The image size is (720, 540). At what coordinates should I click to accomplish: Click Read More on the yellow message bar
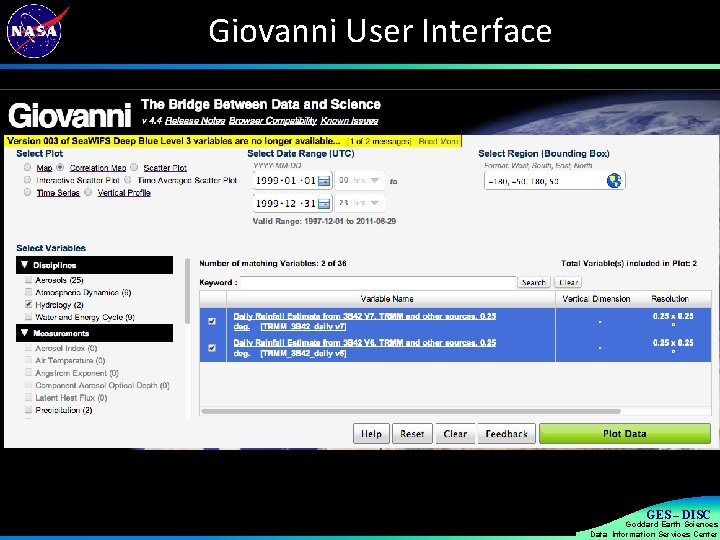438,141
